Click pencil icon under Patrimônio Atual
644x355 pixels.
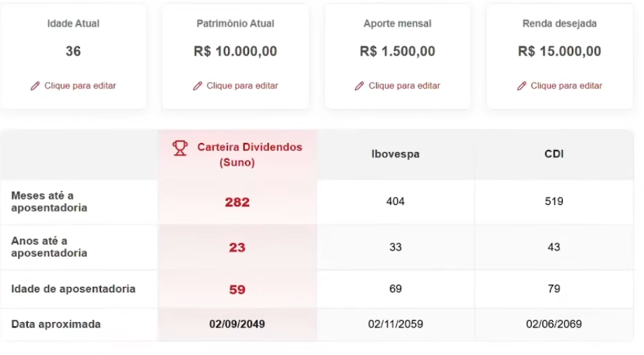(x=197, y=86)
